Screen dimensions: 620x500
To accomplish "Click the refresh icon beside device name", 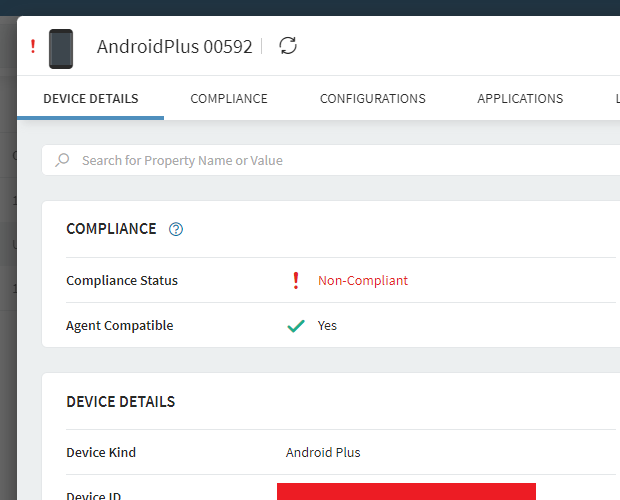I will pos(288,46).
